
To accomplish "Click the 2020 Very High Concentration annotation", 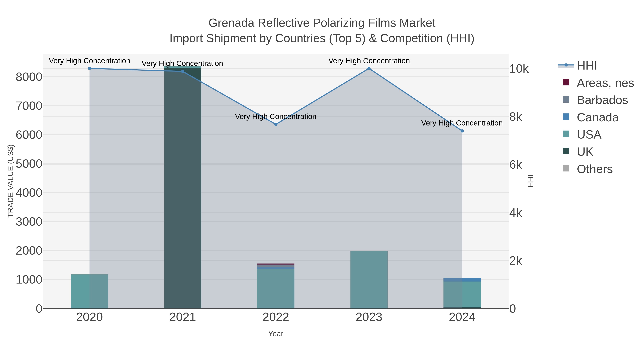I will click(89, 61).
